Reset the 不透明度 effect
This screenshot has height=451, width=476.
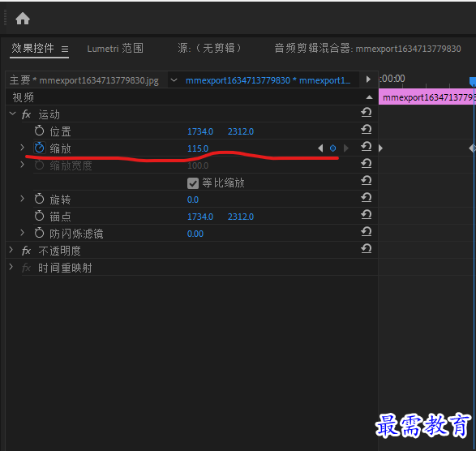(x=367, y=248)
